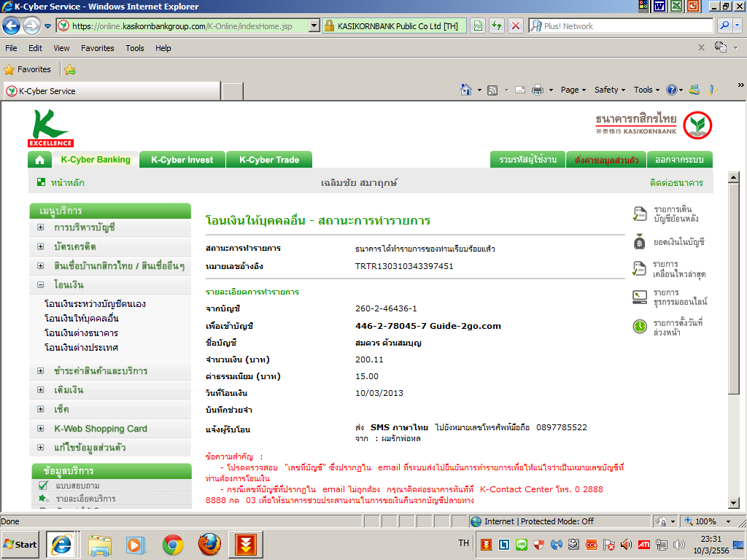Screen dimensions: 747x560
Task: Expand สินเชื่อบ้านกสิกรไทย menu section
Action: coord(41,265)
